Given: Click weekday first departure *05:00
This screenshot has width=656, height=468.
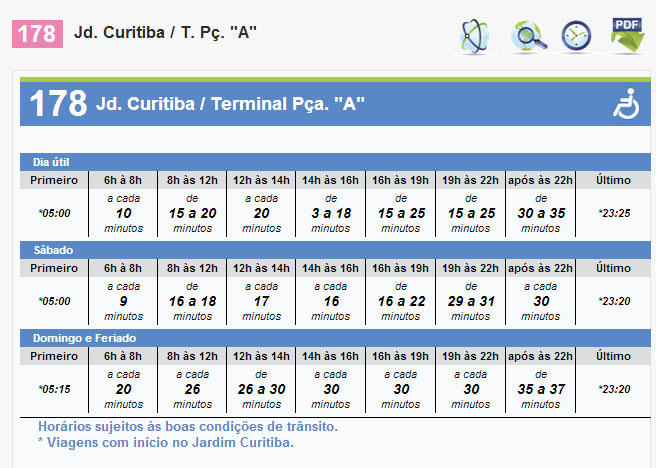Looking at the screenshot, I should (54, 213).
